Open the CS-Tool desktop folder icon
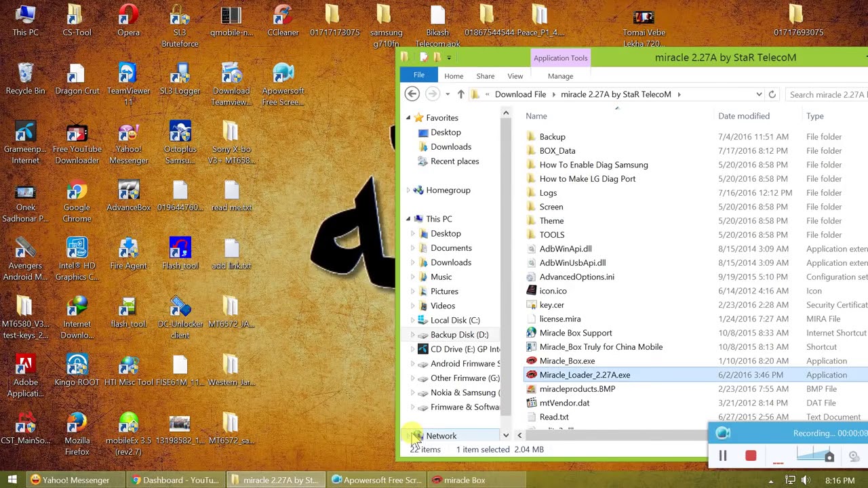This screenshot has height=488, width=868. tap(77, 20)
